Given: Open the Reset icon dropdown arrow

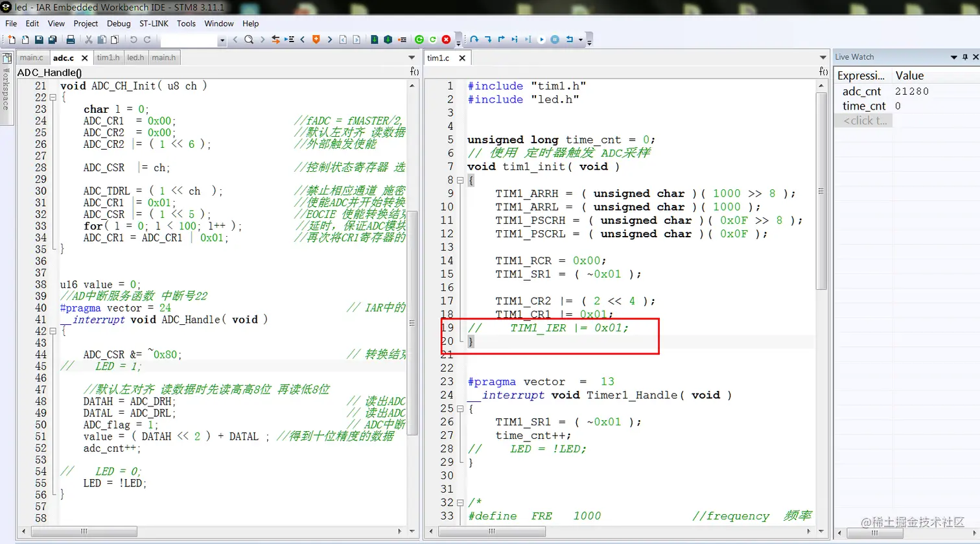Looking at the screenshot, I should point(581,40).
